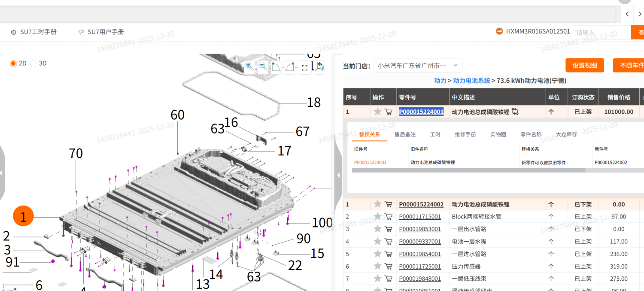Select the 2D view radio button

click(13, 64)
